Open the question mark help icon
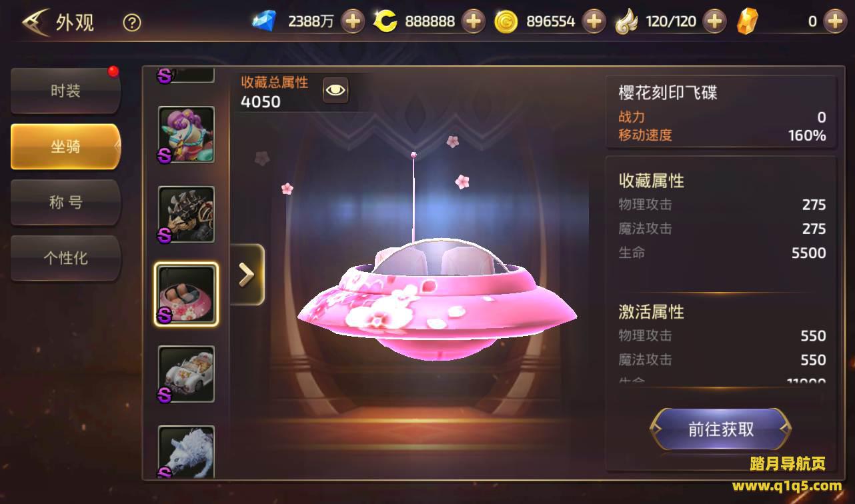 point(132,23)
